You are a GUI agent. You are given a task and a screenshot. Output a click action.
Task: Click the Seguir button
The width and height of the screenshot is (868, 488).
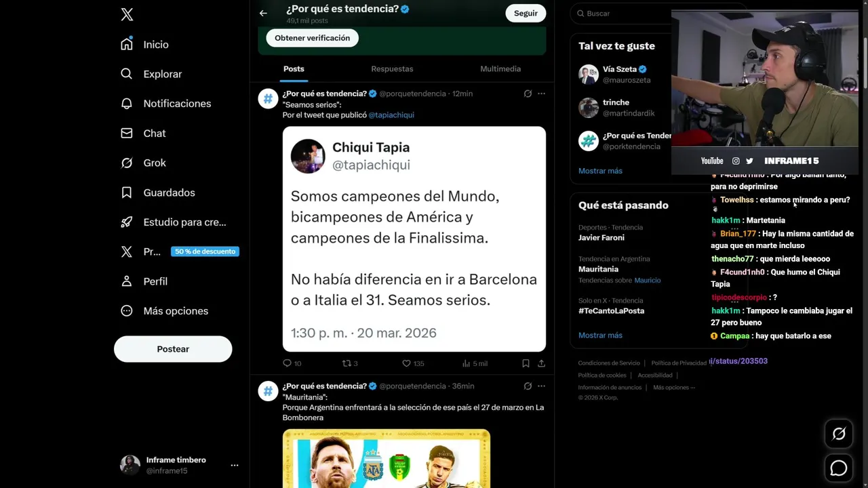(x=526, y=13)
